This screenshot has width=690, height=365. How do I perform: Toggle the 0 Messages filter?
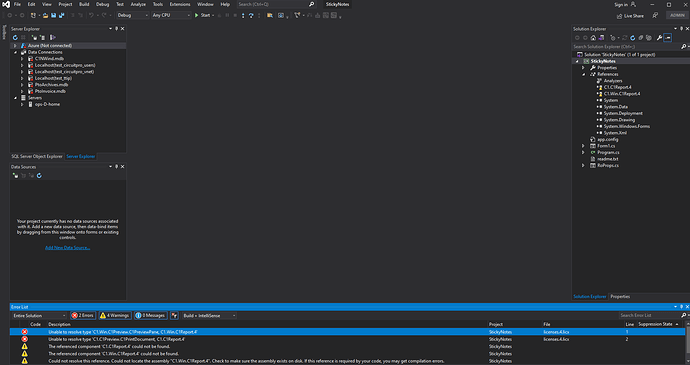click(150, 315)
